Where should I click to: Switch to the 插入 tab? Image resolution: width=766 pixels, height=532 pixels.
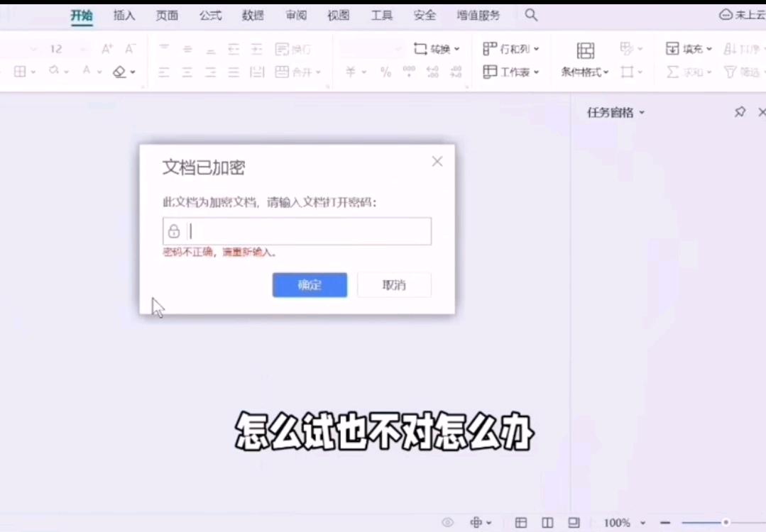tap(124, 16)
